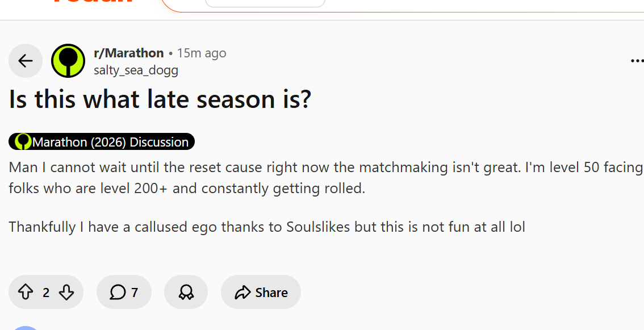Select the paragraph about matchmaking and level 200+
Image resolution: width=644 pixels, height=330 pixels.
click(x=326, y=178)
